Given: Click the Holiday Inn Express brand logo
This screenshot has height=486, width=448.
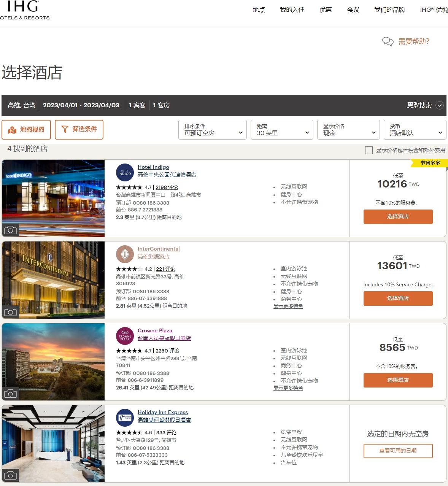Looking at the screenshot, I should (x=125, y=418).
